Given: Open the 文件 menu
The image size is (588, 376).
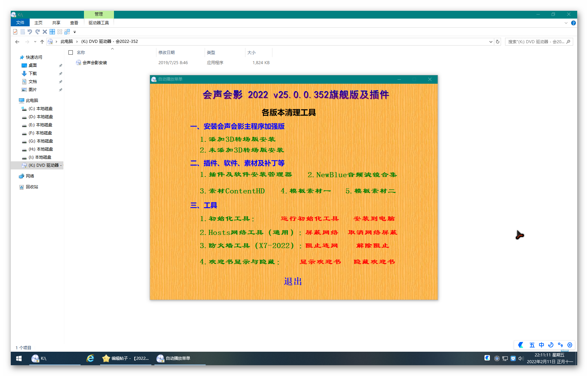Looking at the screenshot, I should coord(20,23).
